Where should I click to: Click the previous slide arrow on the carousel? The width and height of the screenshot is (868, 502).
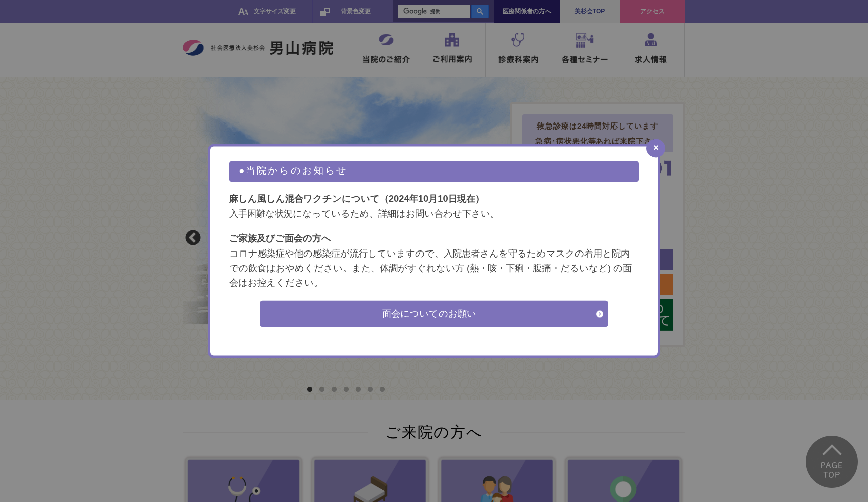point(193,238)
